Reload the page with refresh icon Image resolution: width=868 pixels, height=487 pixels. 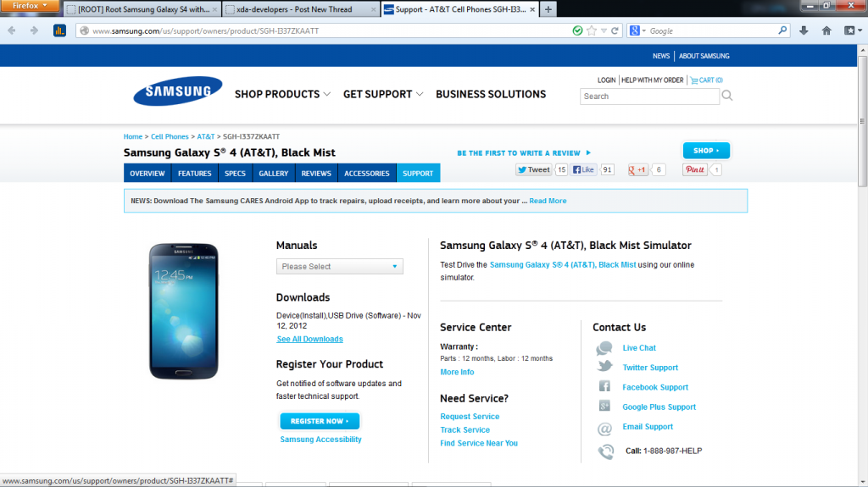pos(615,31)
